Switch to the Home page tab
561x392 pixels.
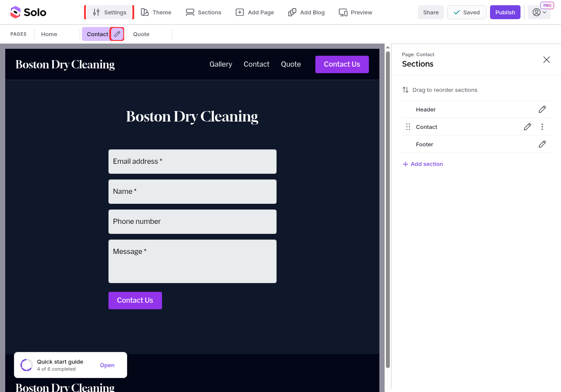coord(49,34)
